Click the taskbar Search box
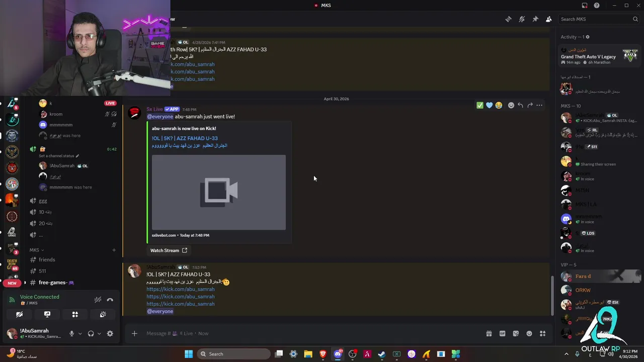 coord(234,354)
